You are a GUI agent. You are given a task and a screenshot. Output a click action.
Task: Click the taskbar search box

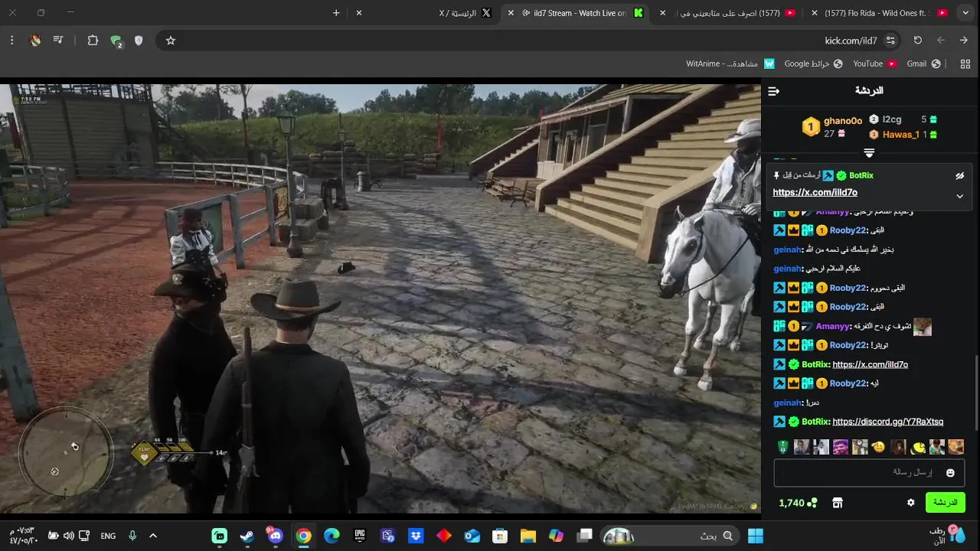pyautogui.click(x=671, y=536)
